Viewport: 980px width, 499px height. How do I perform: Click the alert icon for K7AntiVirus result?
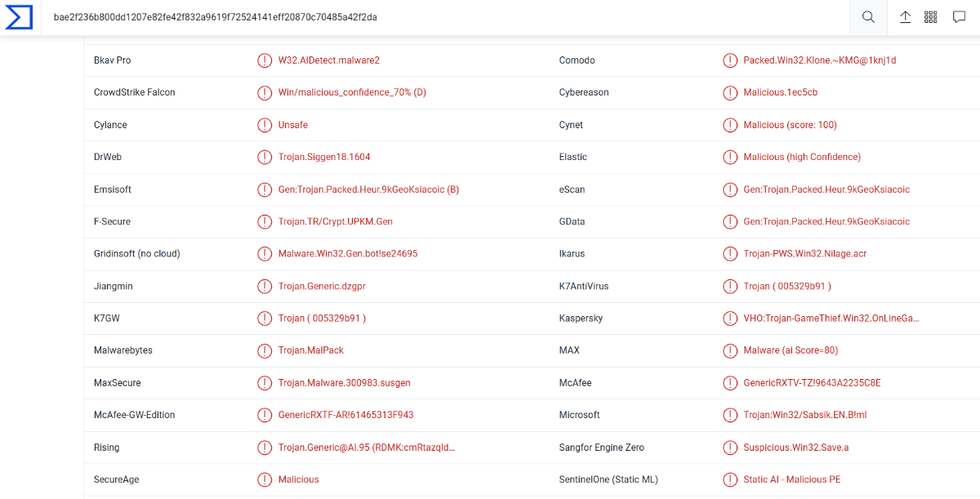(x=730, y=286)
